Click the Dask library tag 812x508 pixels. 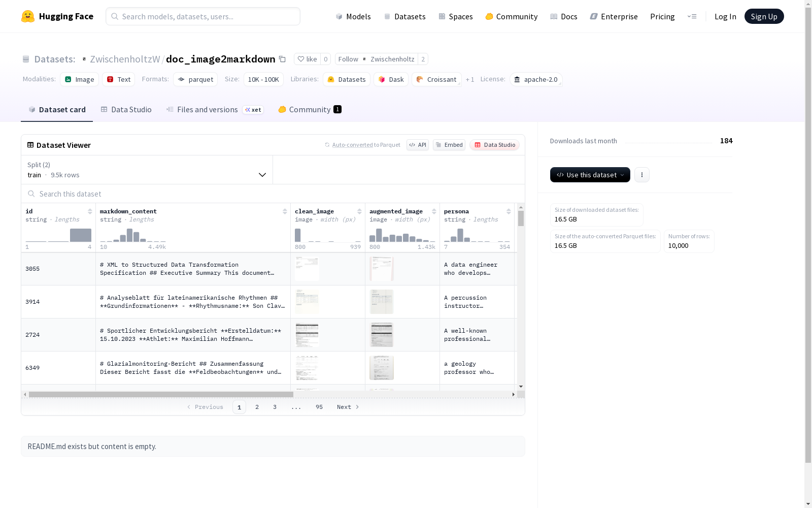tap(391, 79)
